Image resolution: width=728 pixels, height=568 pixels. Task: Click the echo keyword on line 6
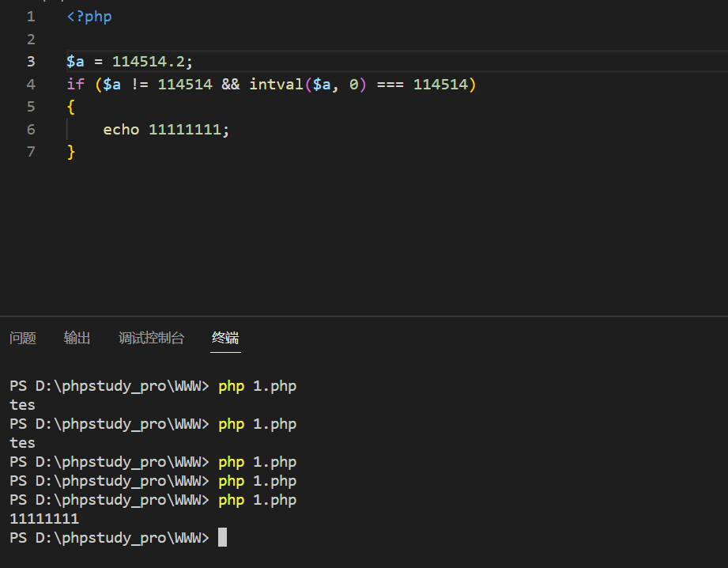click(x=121, y=129)
